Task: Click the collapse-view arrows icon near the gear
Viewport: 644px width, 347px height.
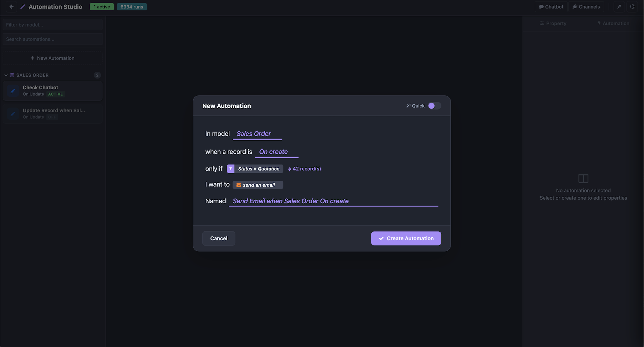Action: tap(619, 6)
